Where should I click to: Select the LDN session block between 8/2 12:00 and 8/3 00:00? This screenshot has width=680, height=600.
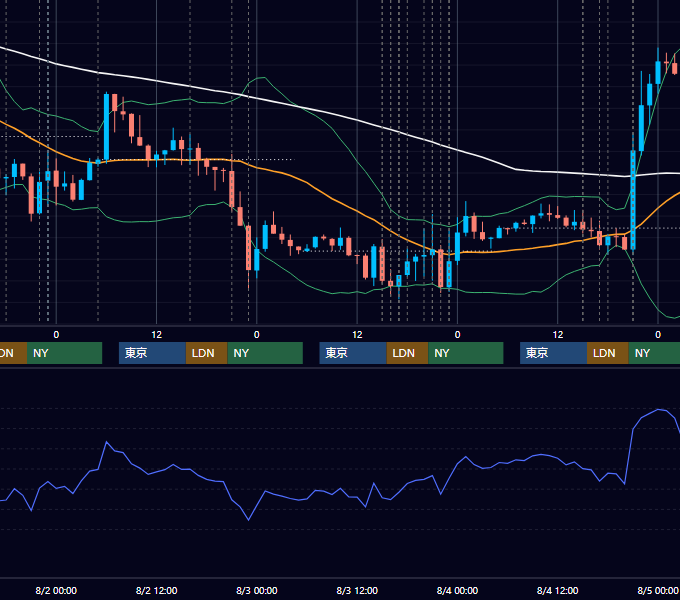click(206, 353)
